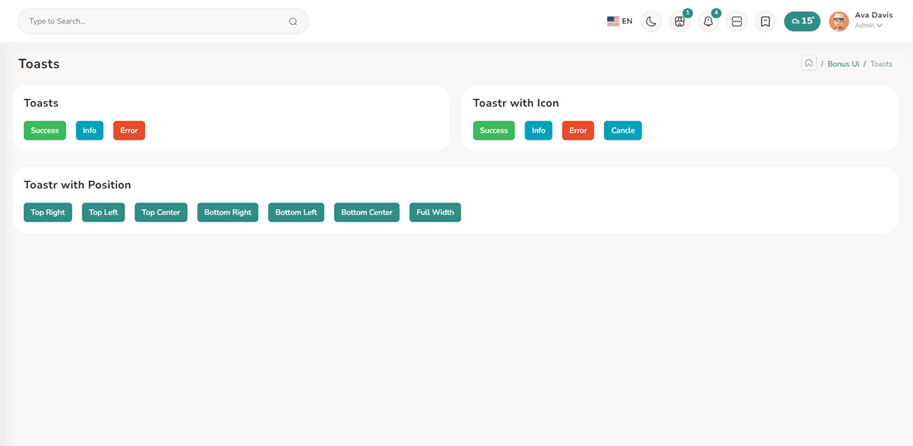Click Success button in Toasts card
Screen dimensions: 913x446
pyautogui.click(x=45, y=130)
